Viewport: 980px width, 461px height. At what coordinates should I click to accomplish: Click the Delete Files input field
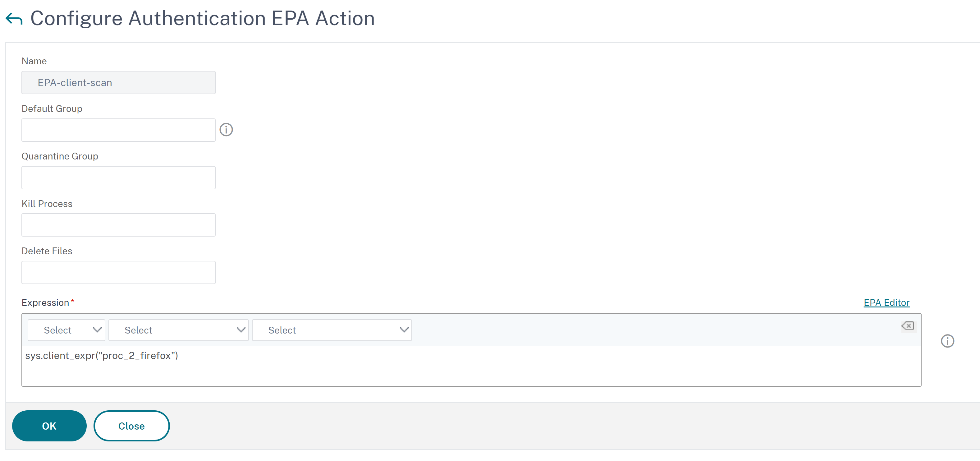(x=118, y=272)
